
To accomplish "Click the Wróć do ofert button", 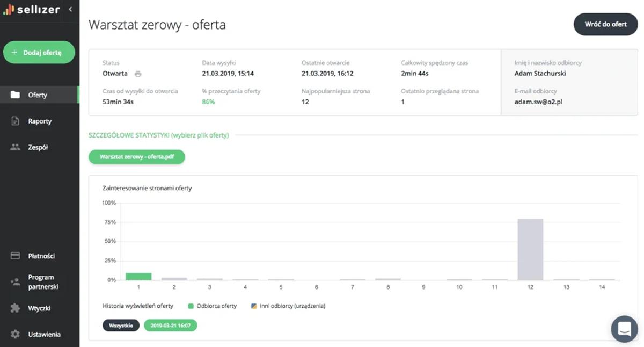I will pyautogui.click(x=606, y=24).
